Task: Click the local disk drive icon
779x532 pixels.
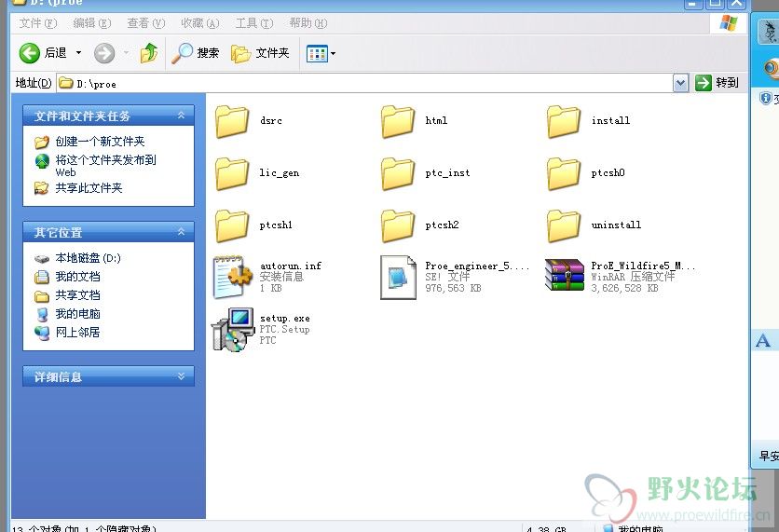Action: click(x=42, y=259)
